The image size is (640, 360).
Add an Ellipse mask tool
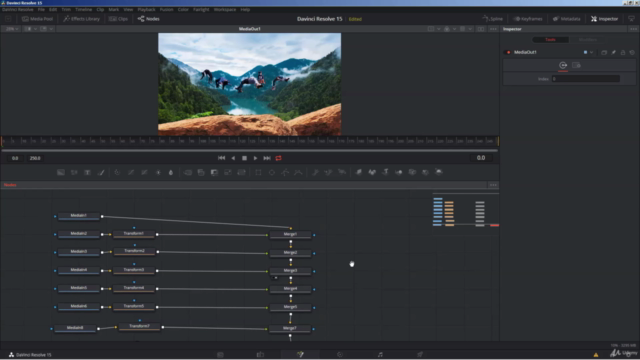tap(271, 172)
